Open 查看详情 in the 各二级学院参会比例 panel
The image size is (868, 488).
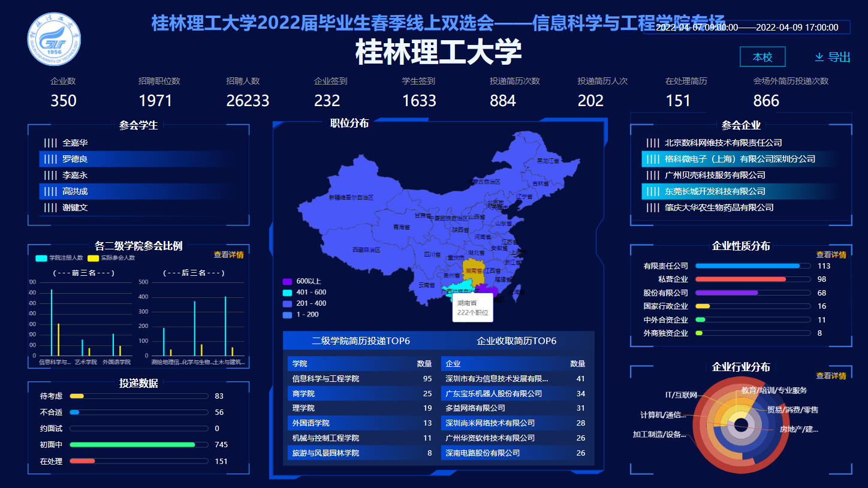click(228, 255)
